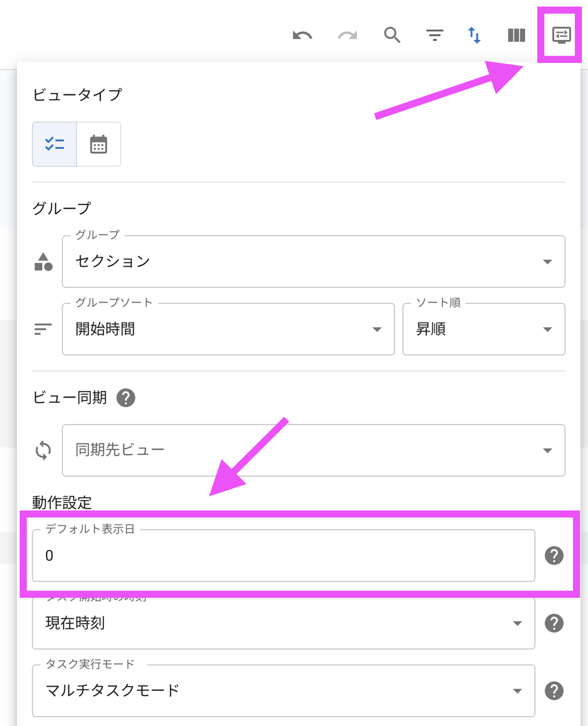Select the list view type toggle
The height and width of the screenshot is (726, 588).
54,144
